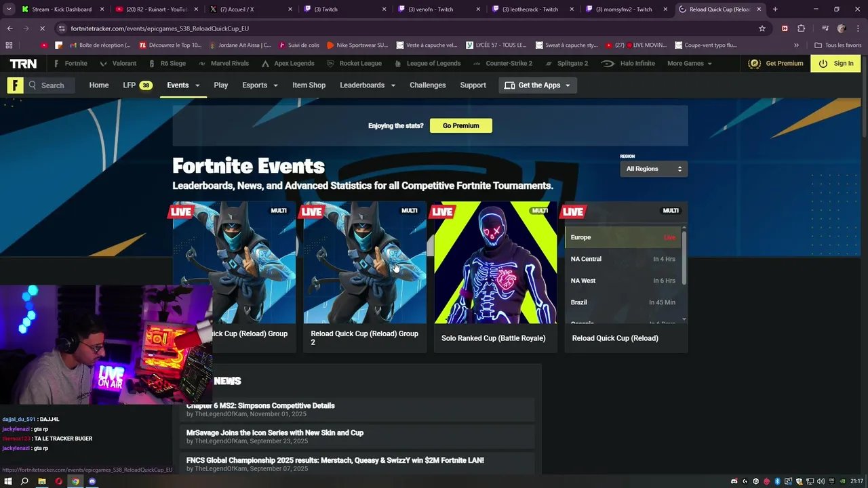This screenshot has height=488, width=868.
Task: Open Chrome apps grid in bookmarks bar
Action: click(x=9, y=45)
